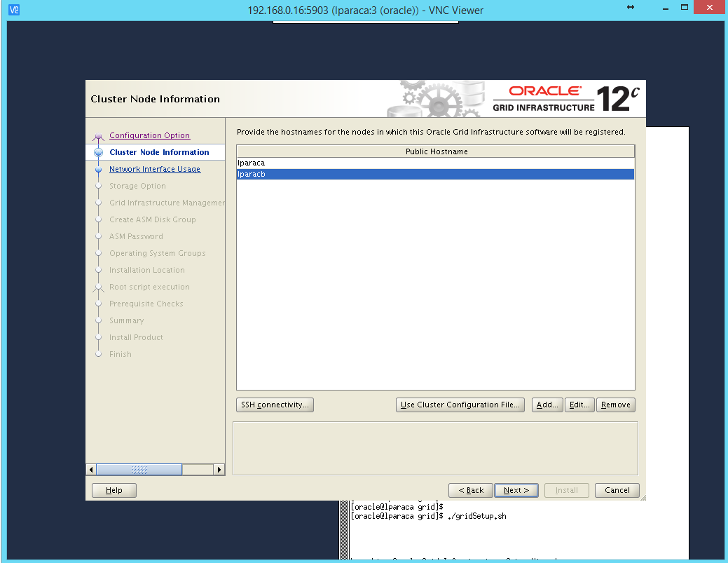Screen dimensions: 728x563
Task: Select the Cluster Node Information step
Action: tap(159, 152)
